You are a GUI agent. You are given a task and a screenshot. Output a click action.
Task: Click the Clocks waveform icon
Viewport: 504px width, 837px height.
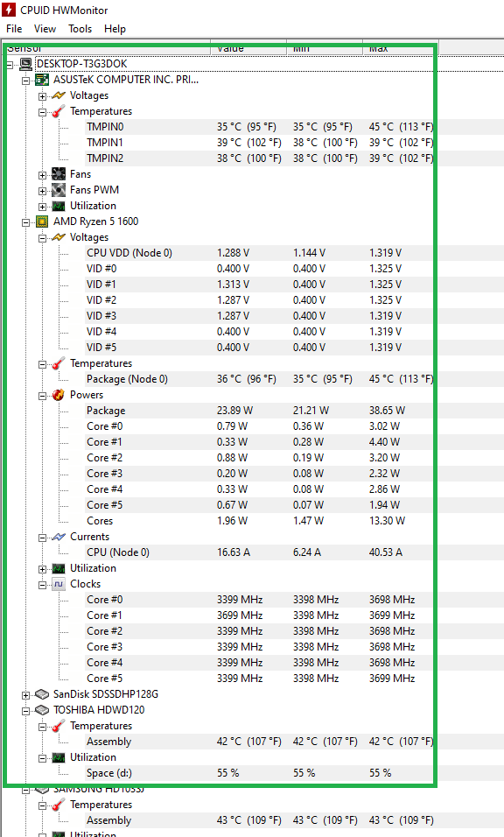coord(59,584)
